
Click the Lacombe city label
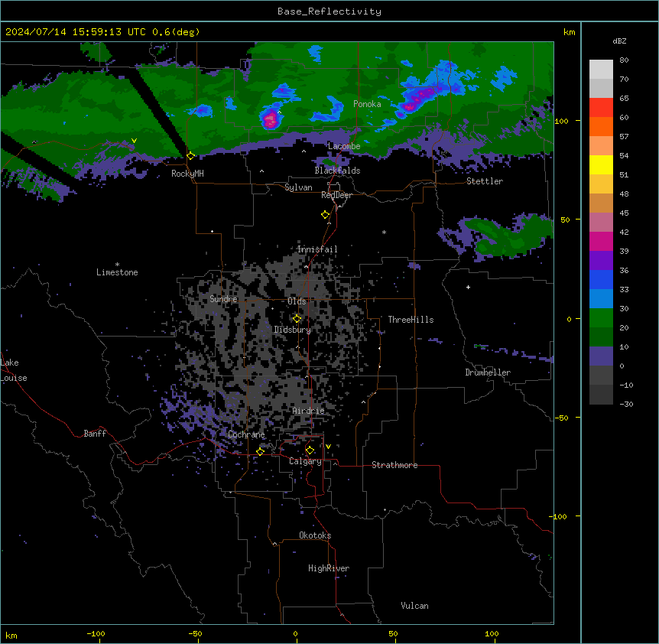click(x=344, y=146)
